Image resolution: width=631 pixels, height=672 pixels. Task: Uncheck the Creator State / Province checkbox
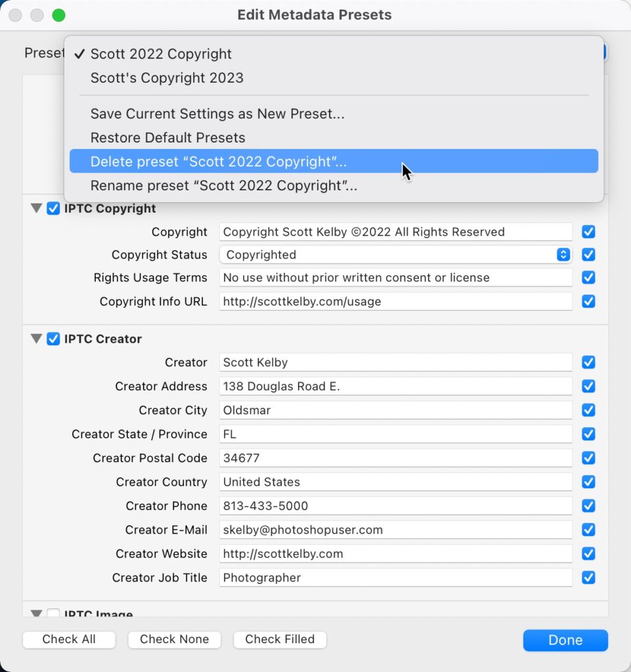[588, 434]
